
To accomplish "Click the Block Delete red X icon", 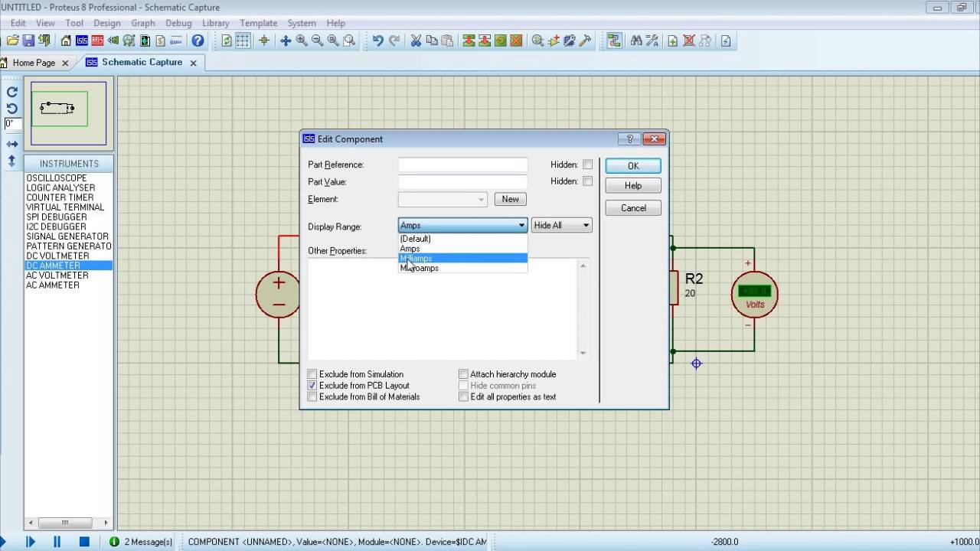I will click(x=517, y=41).
